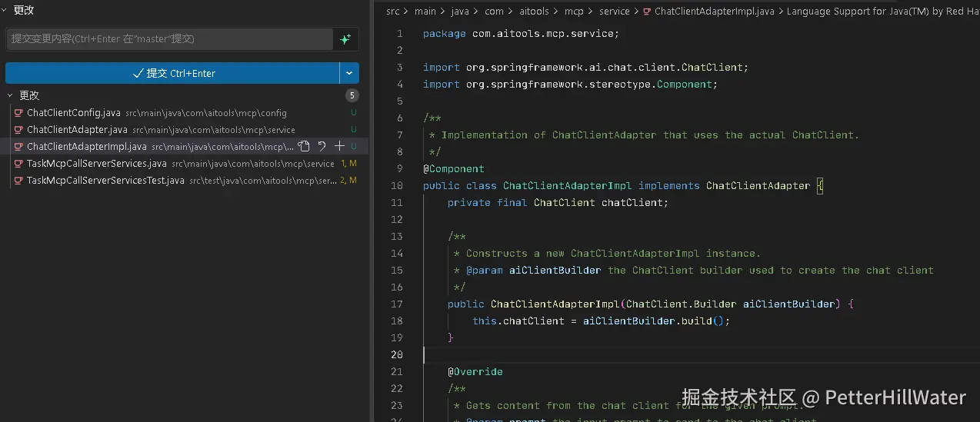Click ChatClientAdapter after 'implements' on line 10
980x422 pixels.
(758, 186)
